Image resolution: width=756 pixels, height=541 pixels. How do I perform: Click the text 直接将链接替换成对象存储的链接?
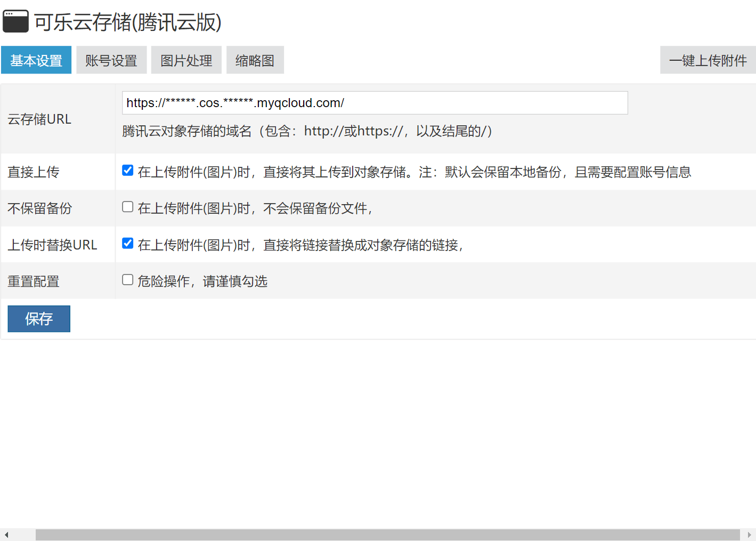pos(361,245)
